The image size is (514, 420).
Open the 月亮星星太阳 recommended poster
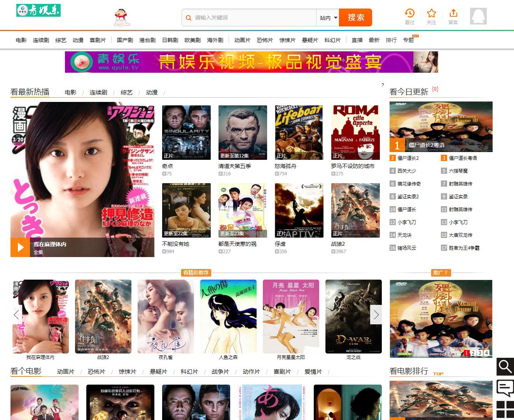point(291,317)
